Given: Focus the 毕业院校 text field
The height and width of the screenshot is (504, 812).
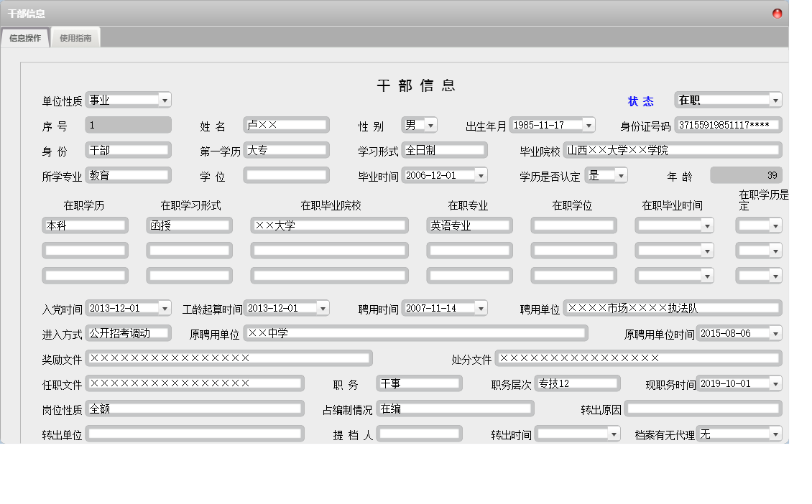Looking at the screenshot, I should pos(673,151).
